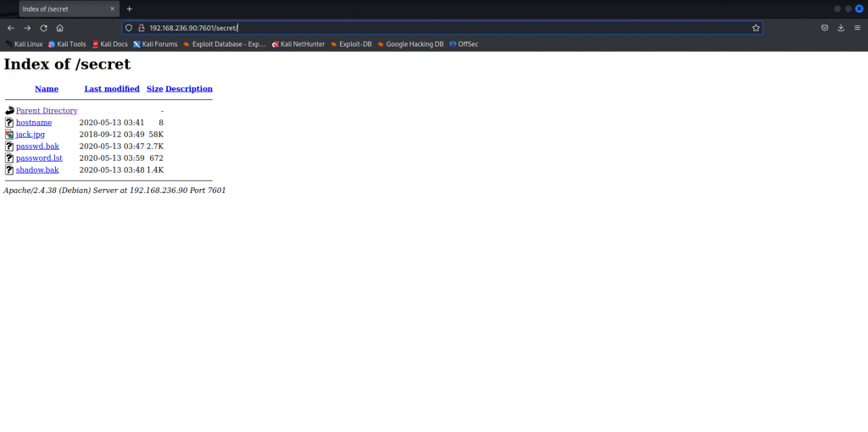Open the Exploit-DB bookmark
The image size is (868, 432).
(x=351, y=44)
